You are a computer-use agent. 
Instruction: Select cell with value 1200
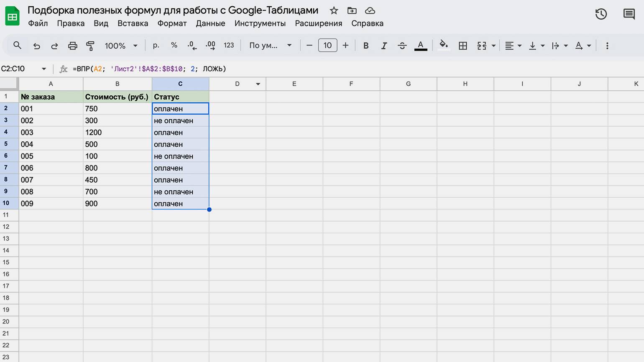click(x=118, y=133)
